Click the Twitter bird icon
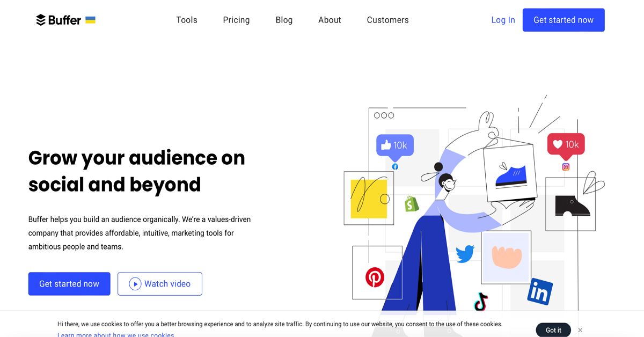 pos(465,254)
